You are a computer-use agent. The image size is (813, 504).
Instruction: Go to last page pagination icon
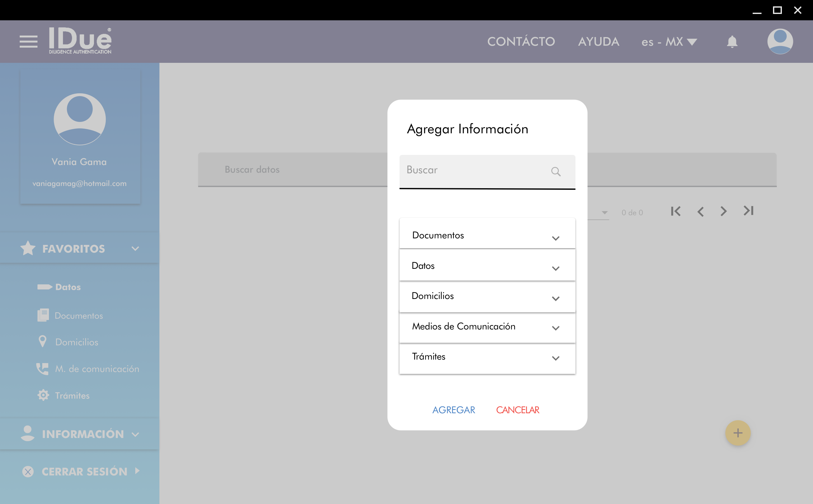[x=748, y=211]
